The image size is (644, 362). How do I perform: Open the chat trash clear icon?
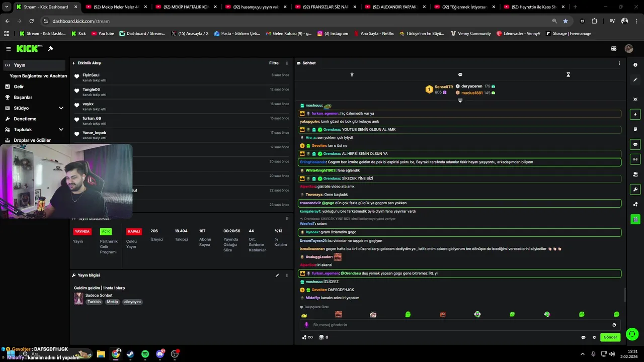click(352, 74)
